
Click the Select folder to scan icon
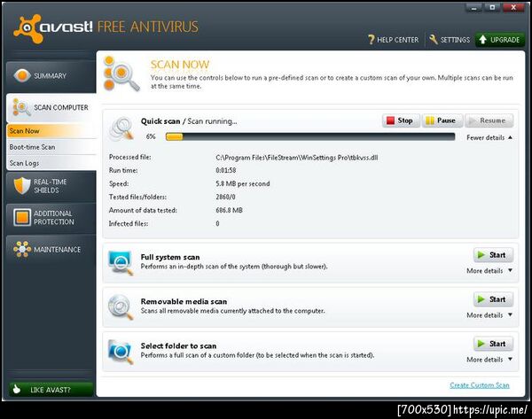(121, 352)
